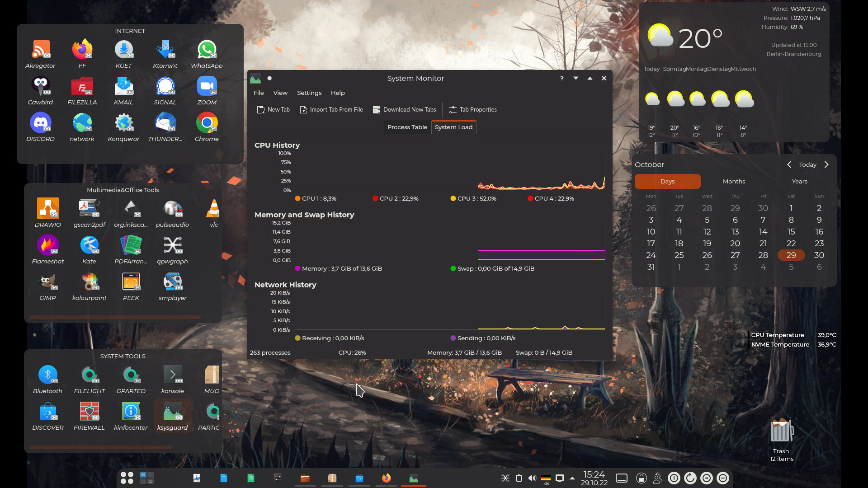Open vlc media player icon
Screen dimensions: 868x488
coord(214,213)
